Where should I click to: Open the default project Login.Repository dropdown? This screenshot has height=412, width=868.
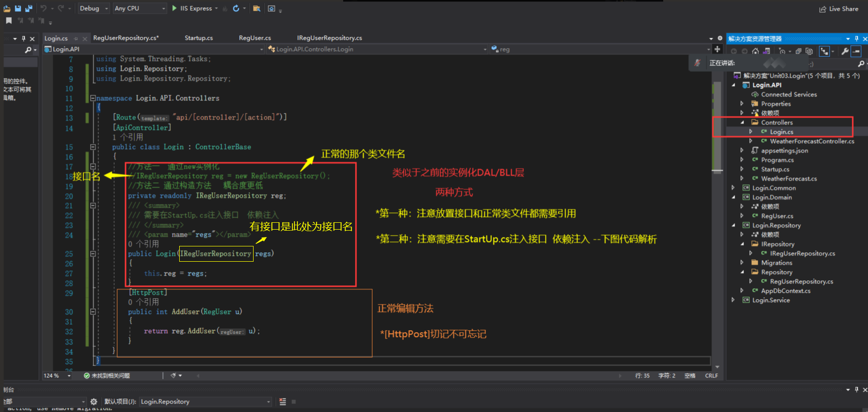pyautogui.click(x=205, y=402)
